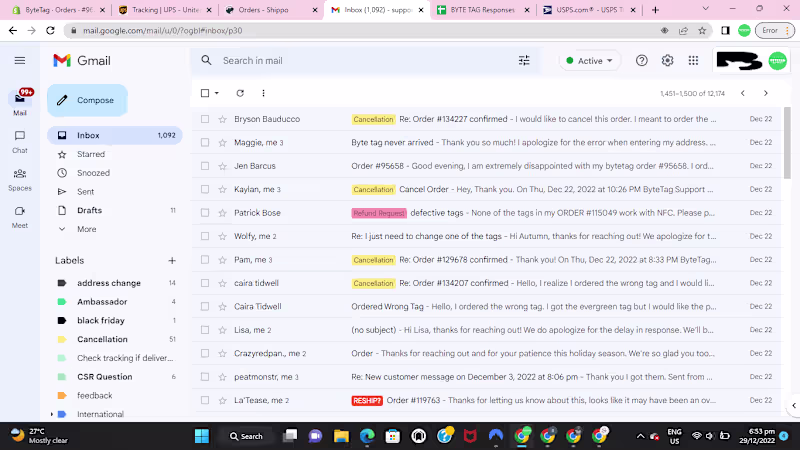This screenshot has width=800, height=450.
Task: Open the select-all dropdown arrow
Action: point(217,93)
